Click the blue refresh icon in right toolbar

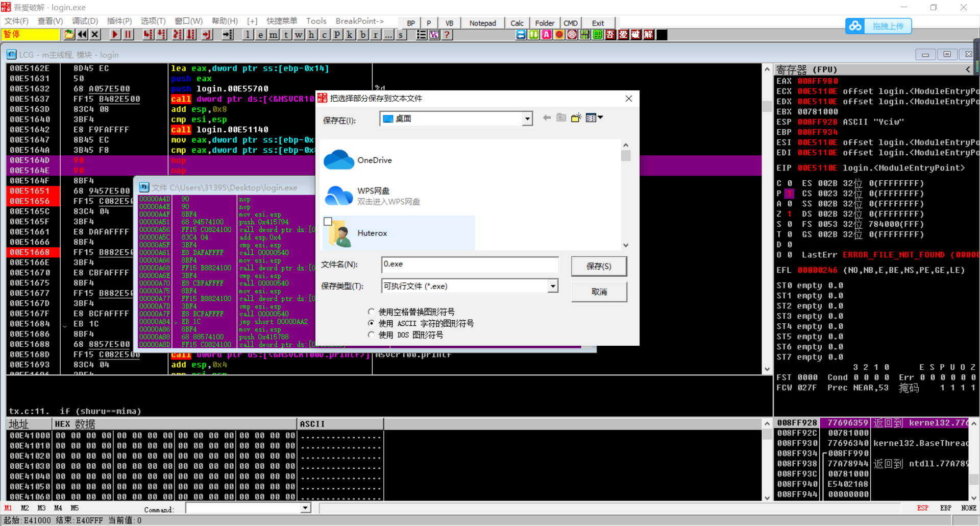click(521, 35)
